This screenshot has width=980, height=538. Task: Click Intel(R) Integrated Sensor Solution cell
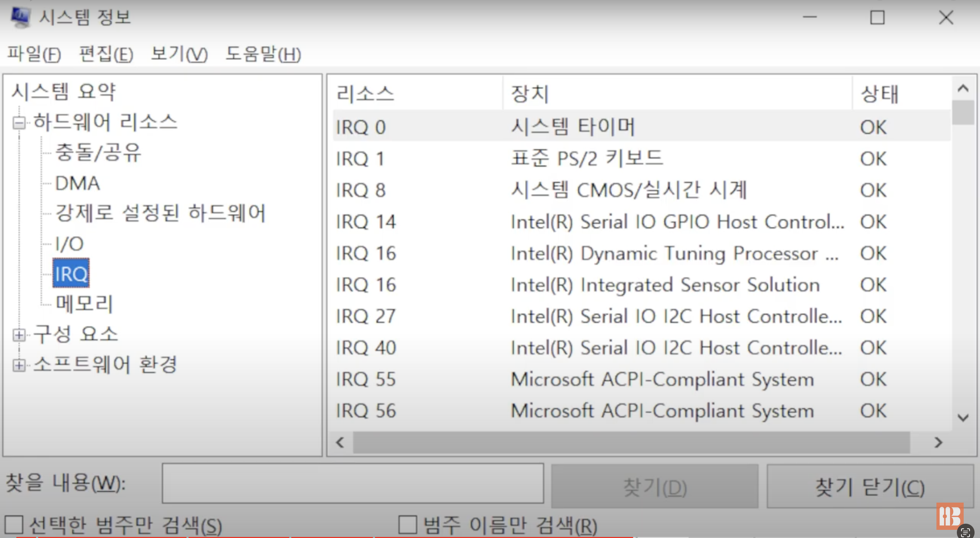point(665,285)
